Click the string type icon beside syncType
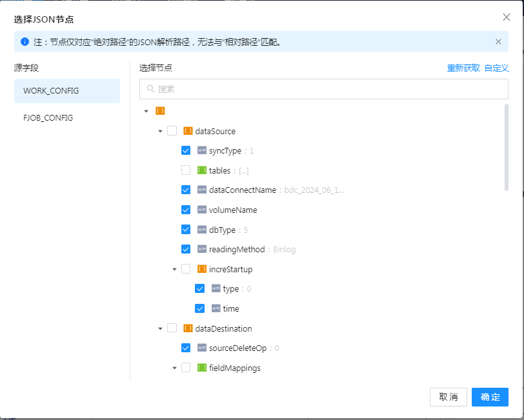The image size is (524, 420). (202, 150)
